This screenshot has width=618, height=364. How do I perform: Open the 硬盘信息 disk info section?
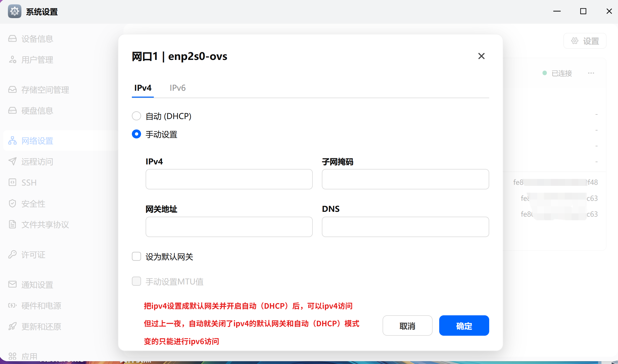[x=37, y=110]
